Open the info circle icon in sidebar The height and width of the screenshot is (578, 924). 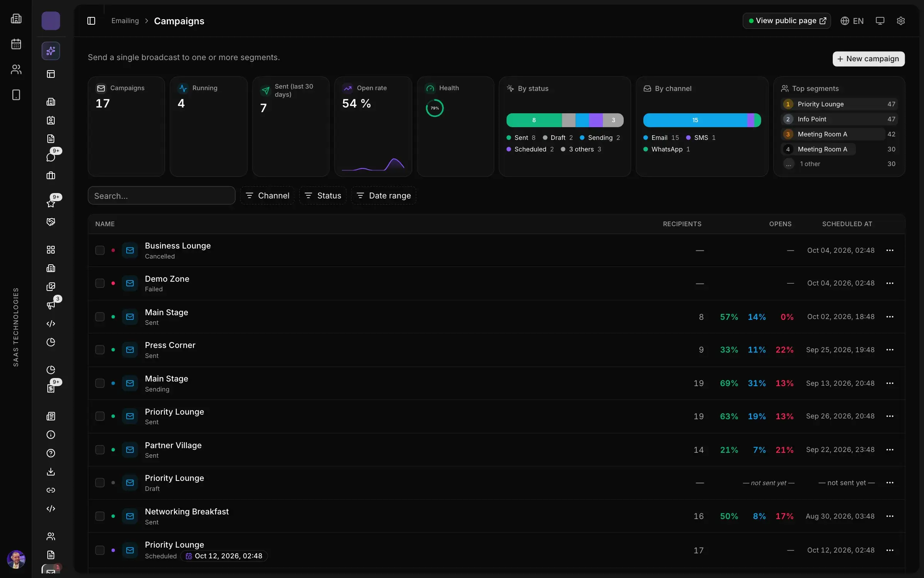point(51,434)
